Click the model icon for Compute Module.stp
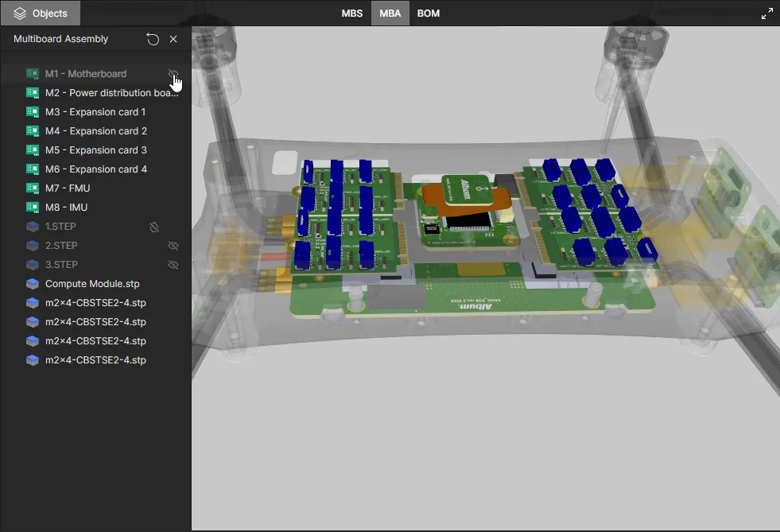Screen dimensions: 780x532 point(33,284)
